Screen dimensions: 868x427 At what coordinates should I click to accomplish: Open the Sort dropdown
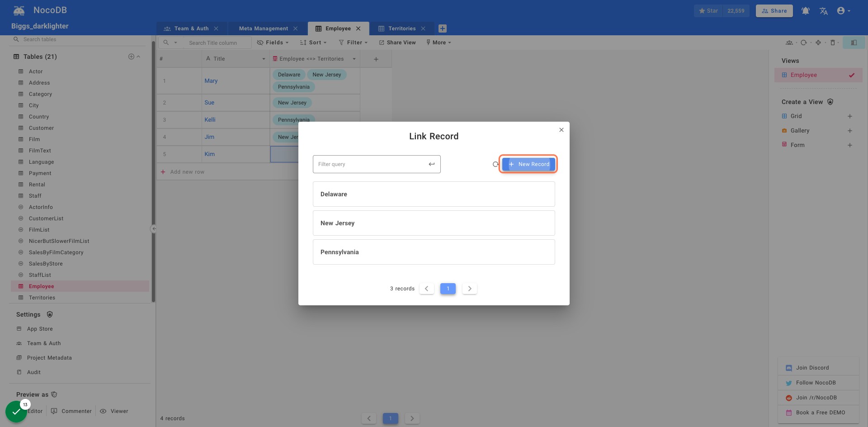point(313,43)
